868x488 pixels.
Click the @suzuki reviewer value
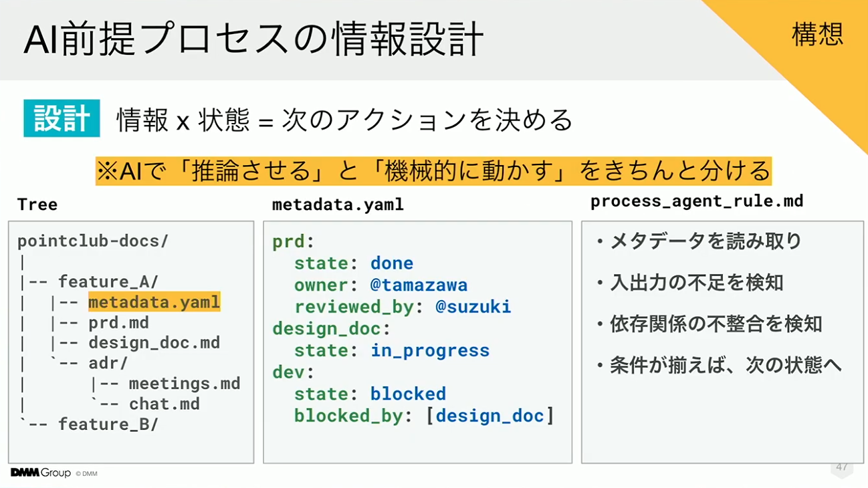tap(473, 306)
